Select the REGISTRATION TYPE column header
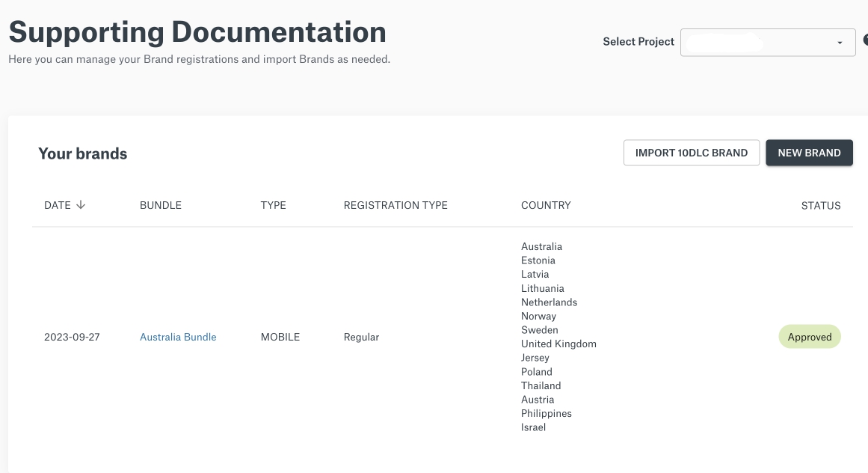The width and height of the screenshot is (868, 473). coord(395,205)
